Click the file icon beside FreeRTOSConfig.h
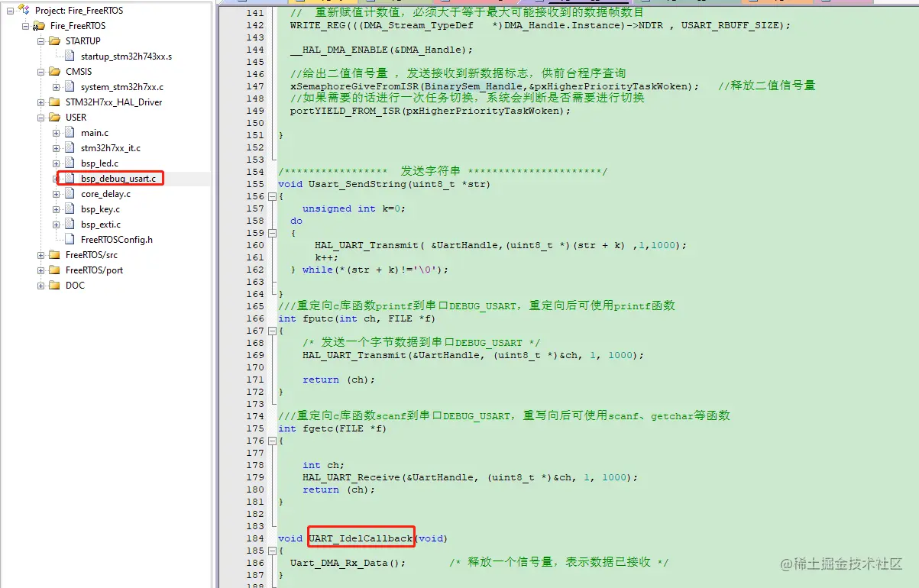Viewport: 919px width, 588px height. (x=70, y=239)
